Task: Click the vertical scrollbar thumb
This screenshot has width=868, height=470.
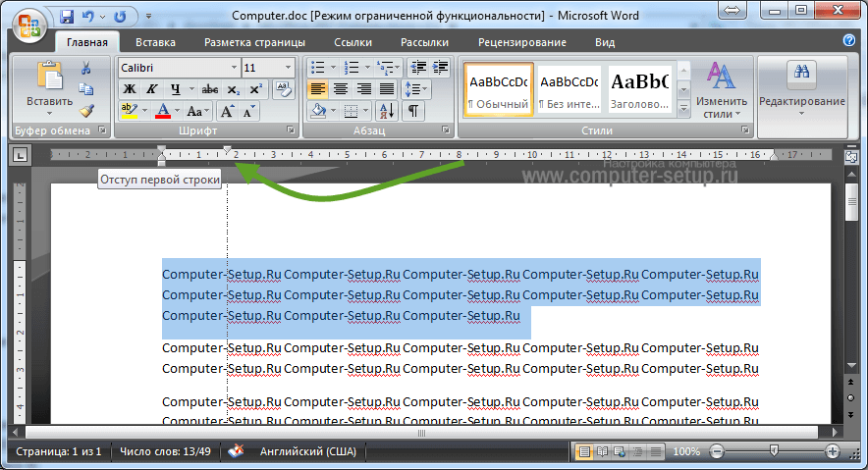Action: click(x=851, y=203)
